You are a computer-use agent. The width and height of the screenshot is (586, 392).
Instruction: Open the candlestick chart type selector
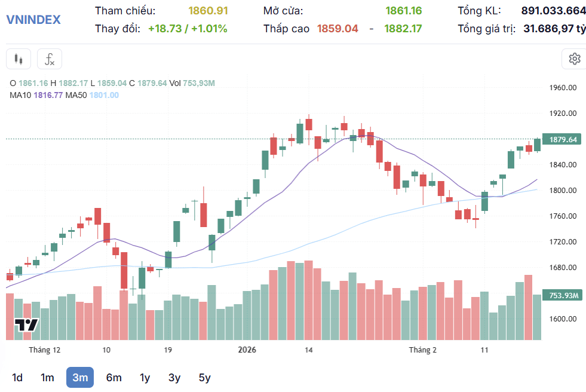point(19,59)
